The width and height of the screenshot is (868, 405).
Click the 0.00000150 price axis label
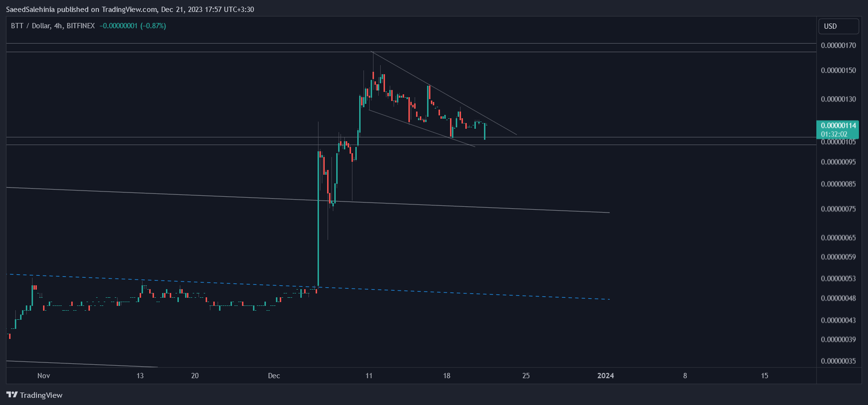pyautogui.click(x=838, y=70)
